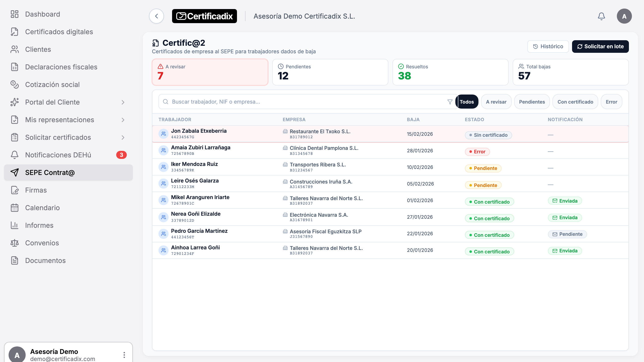Click Con certificado badge for Ainhoa Larrea Goñi

pyautogui.click(x=490, y=252)
